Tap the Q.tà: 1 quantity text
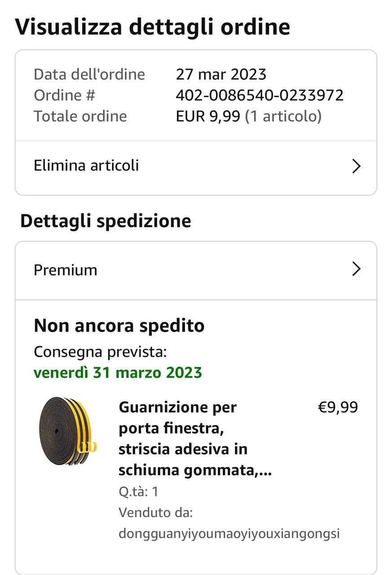This screenshot has width=392, height=575. (x=138, y=491)
